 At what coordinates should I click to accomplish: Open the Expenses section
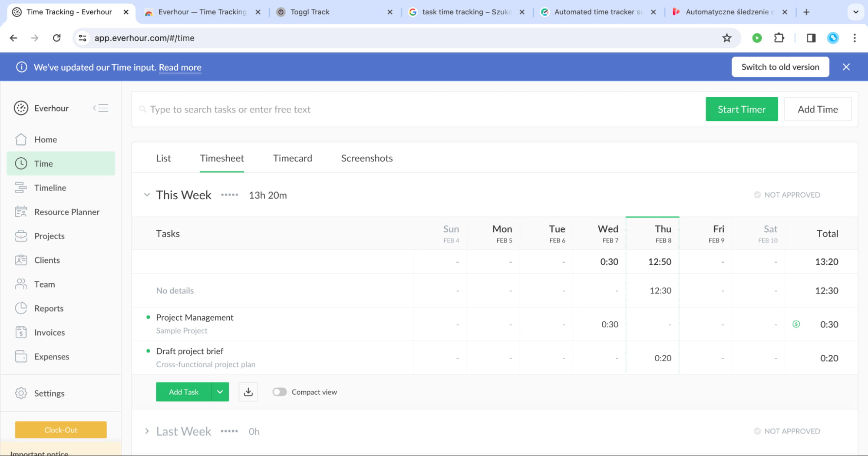point(52,356)
